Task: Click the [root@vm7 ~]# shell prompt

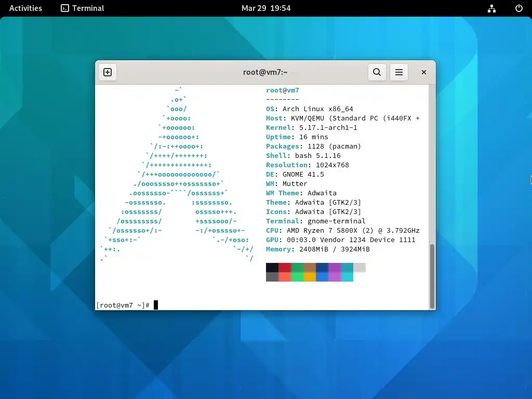Action: (123, 305)
